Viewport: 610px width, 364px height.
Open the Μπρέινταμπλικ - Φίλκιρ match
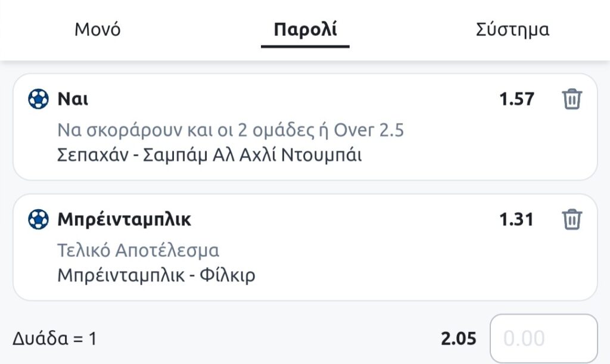tap(156, 276)
